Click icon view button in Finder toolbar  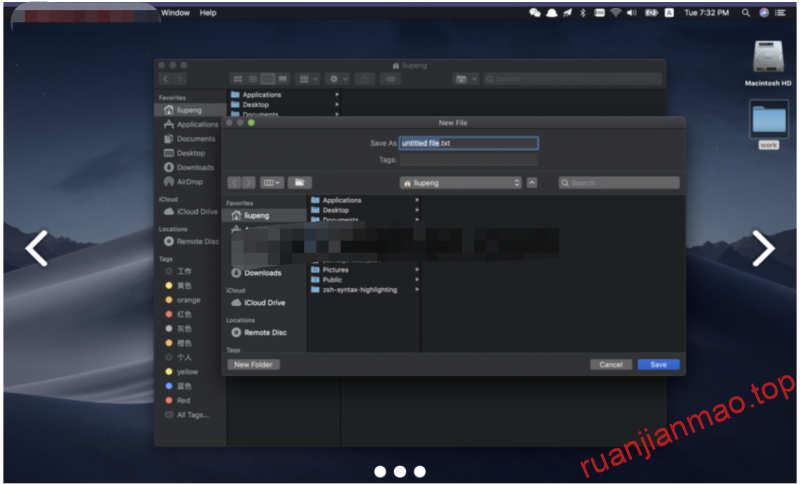point(238,79)
